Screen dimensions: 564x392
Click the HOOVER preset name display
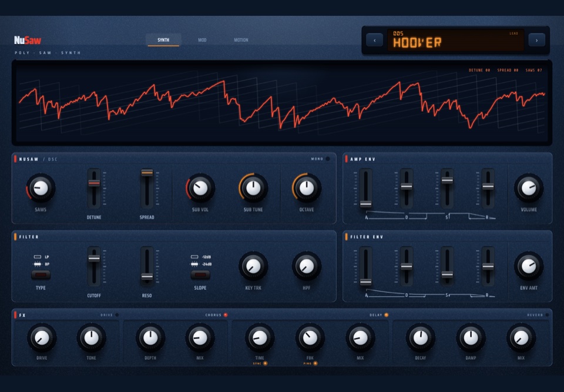417,43
